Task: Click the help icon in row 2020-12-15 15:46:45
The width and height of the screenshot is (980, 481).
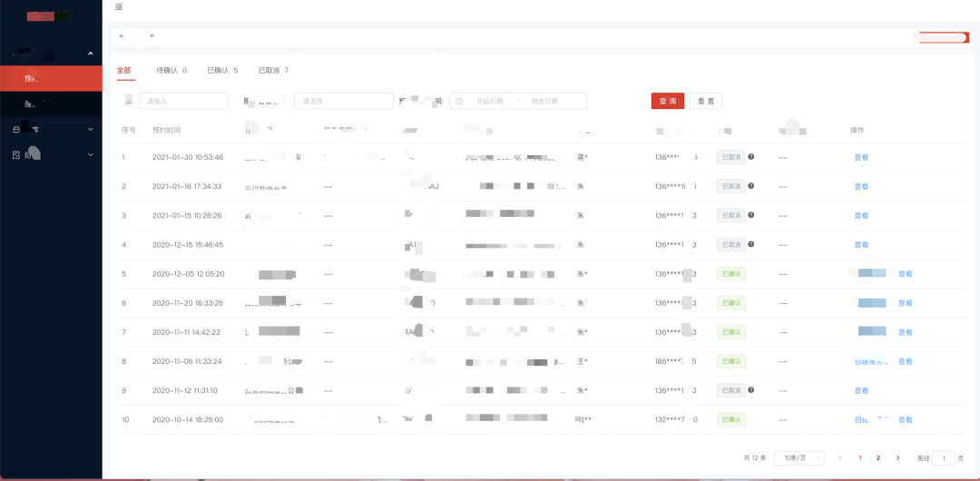Action: pos(750,244)
